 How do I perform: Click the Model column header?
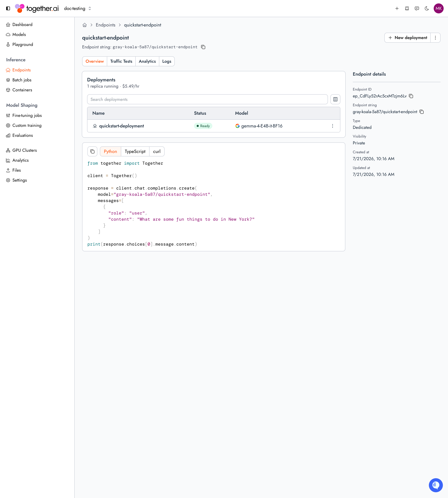click(241, 113)
